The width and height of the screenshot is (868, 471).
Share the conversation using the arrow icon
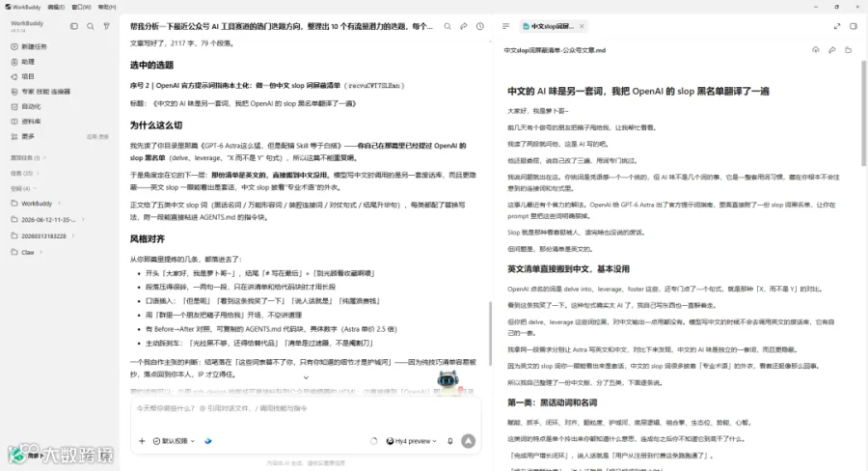click(463, 26)
